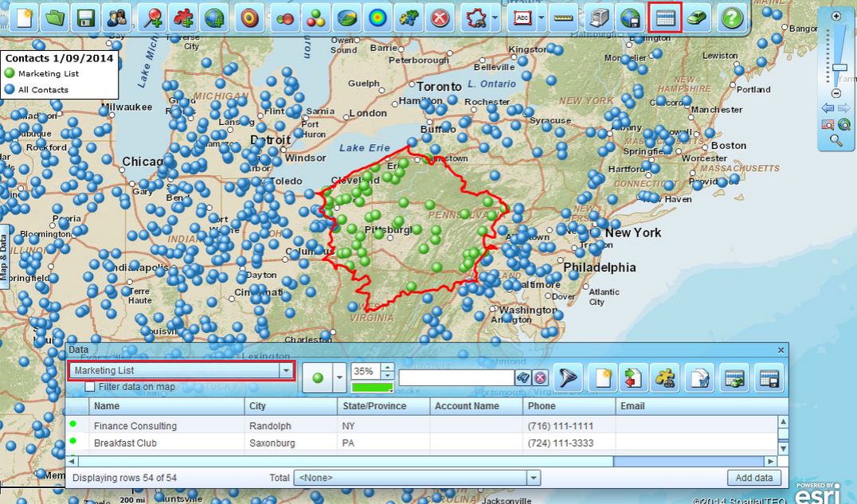Enable Filter data on map checkbox
The image size is (857, 504).
pyautogui.click(x=90, y=387)
